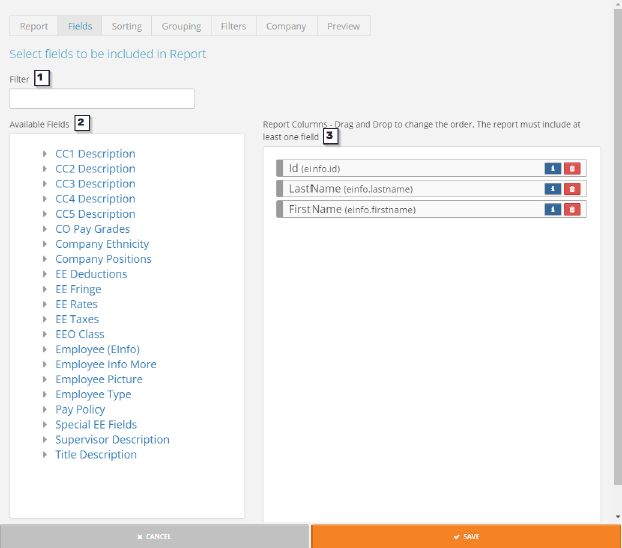Remove FirstName column using trash icon
Image resolution: width=622 pixels, height=548 pixels.
571,209
